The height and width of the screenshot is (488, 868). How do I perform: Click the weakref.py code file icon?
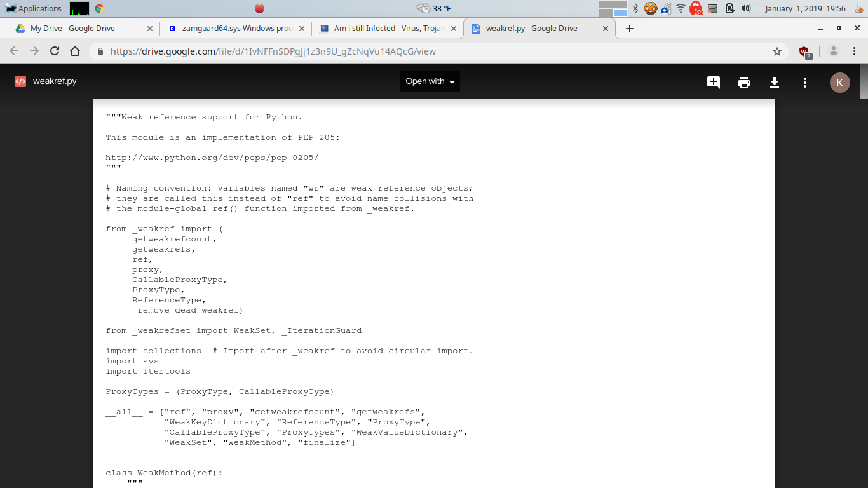click(20, 81)
